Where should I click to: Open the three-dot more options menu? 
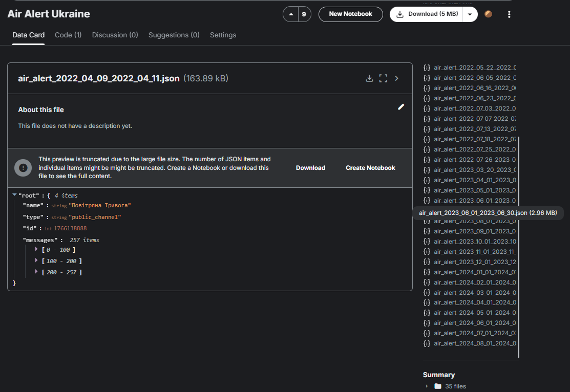click(x=509, y=14)
